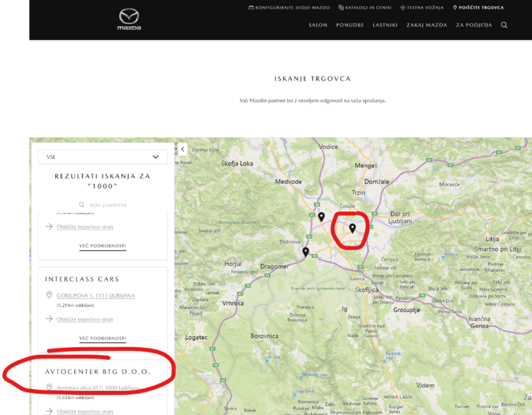Open the Avstrijska ulica 017 address link
This screenshot has height=415, width=532.
click(98, 387)
